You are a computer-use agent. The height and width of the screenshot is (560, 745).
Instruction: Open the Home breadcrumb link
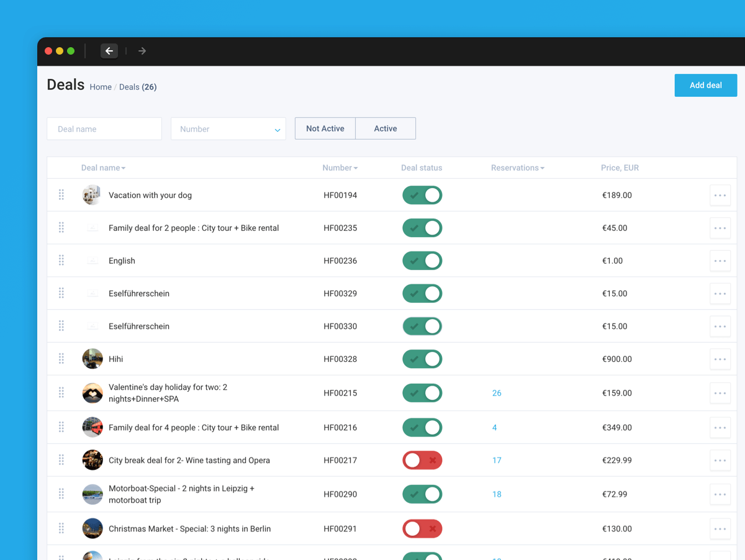pyautogui.click(x=101, y=87)
